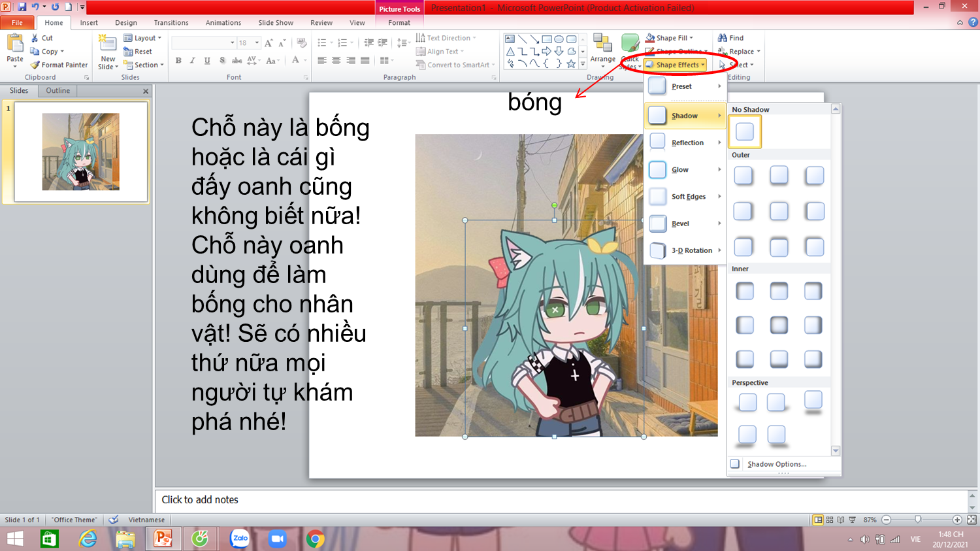Viewport: 980px width, 551px height.
Task: Toggle text Shadow formatting icon
Action: pyautogui.click(x=222, y=61)
